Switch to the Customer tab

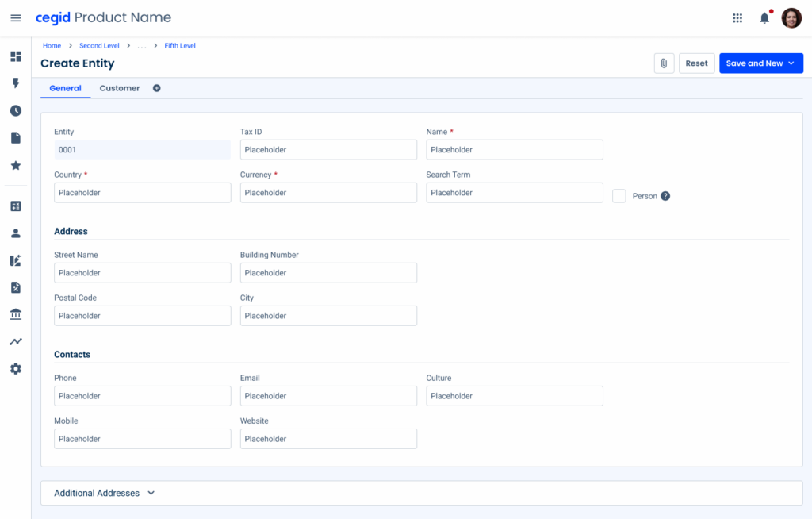120,88
